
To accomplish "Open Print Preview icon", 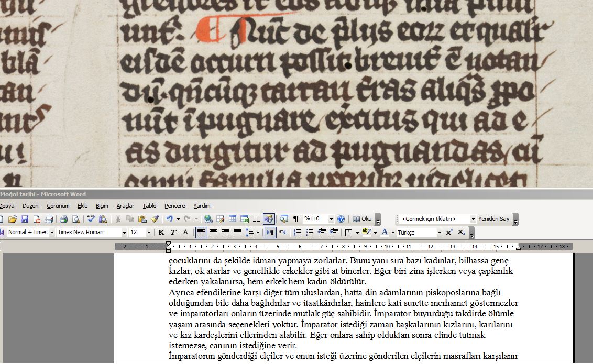I will [x=76, y=219].
